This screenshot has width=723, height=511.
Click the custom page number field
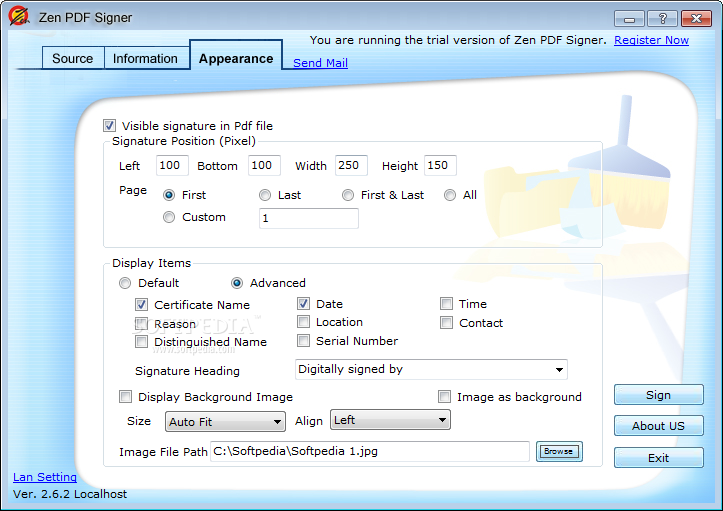(309, 218)
